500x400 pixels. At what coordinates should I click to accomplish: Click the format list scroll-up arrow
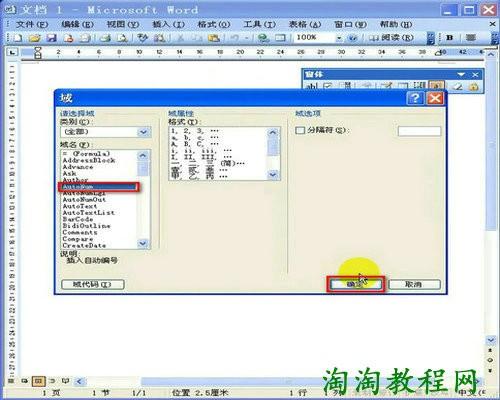click(273, 133)
